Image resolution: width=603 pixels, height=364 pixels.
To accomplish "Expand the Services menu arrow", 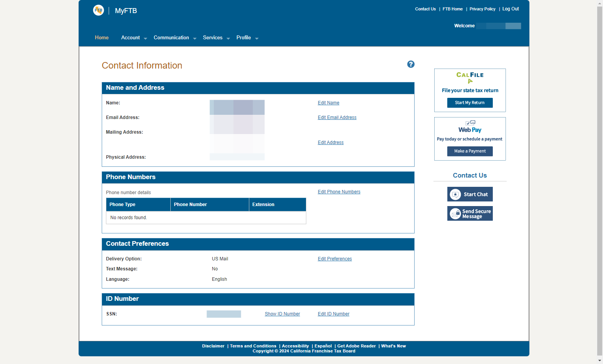I will (228, 39).
